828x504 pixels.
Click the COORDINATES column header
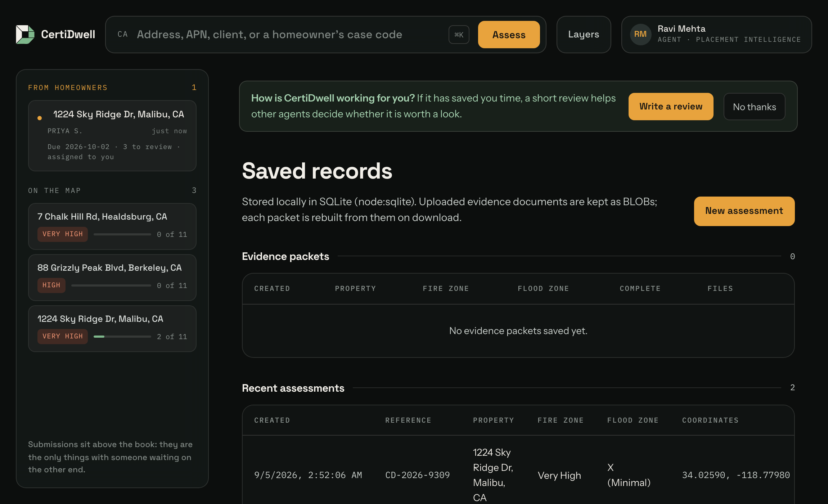click(710, 420)
